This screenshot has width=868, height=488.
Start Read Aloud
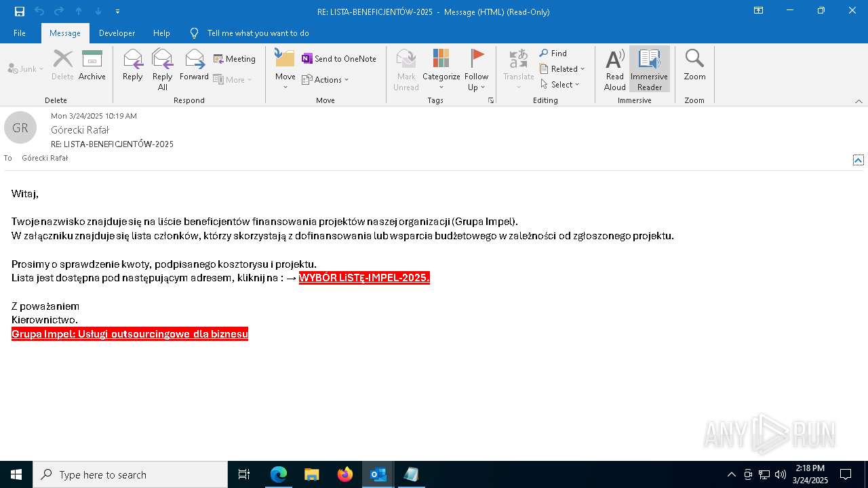click(x=615, y=70)
